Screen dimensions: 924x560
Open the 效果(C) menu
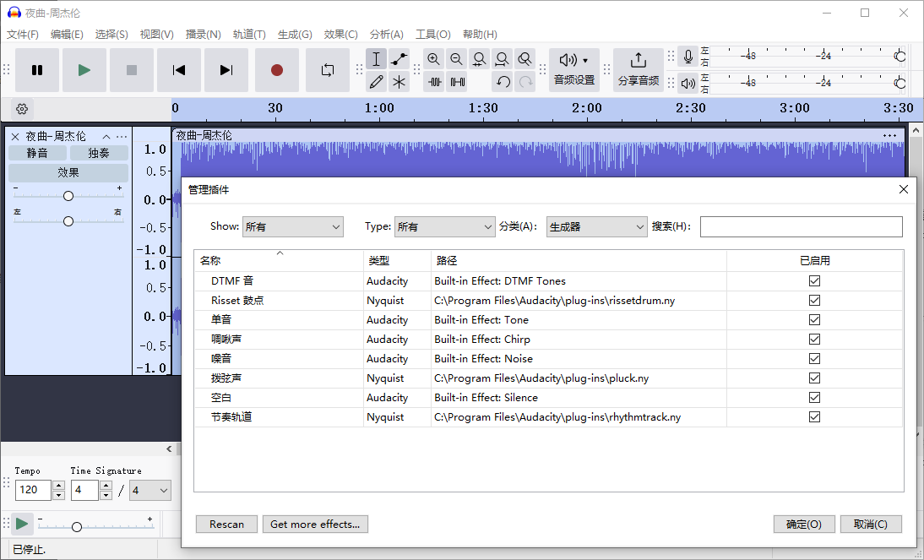click(341, 35)
